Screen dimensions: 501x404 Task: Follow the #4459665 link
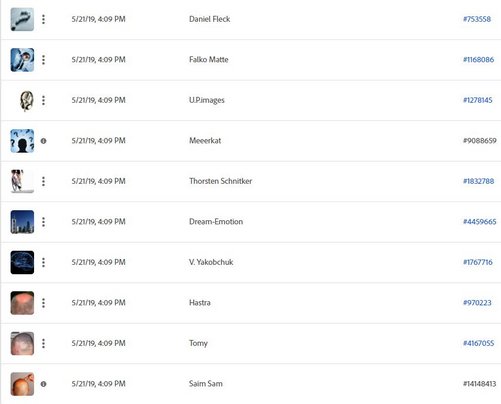pyautogui.click(x=480, y=222)
